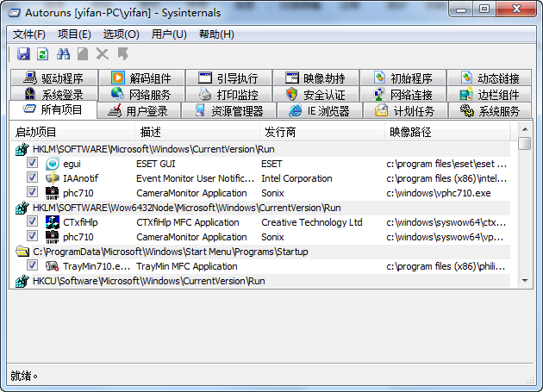
Task: Click the Delete X toolbar icon
Action: pyautogui.click(x=103, y=53)
